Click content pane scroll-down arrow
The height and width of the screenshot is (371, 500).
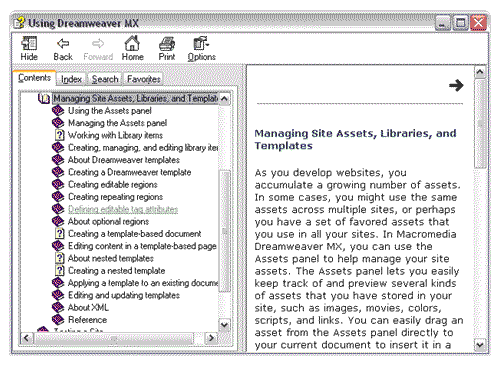tap(480, 345)
